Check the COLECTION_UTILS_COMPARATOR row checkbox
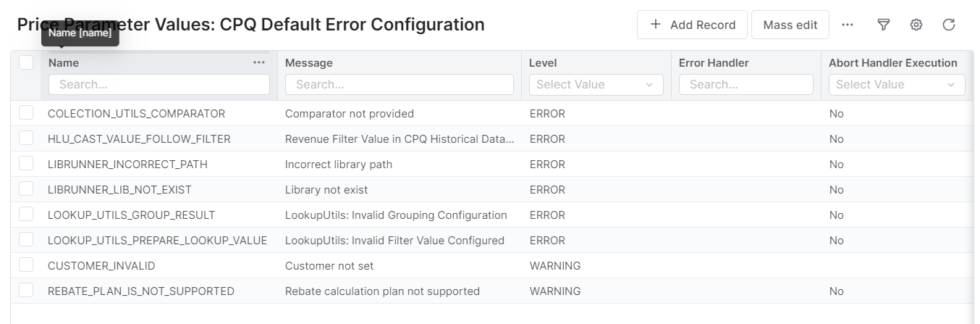Viewport: 980px width, 324px height. (x=27, y=113)
